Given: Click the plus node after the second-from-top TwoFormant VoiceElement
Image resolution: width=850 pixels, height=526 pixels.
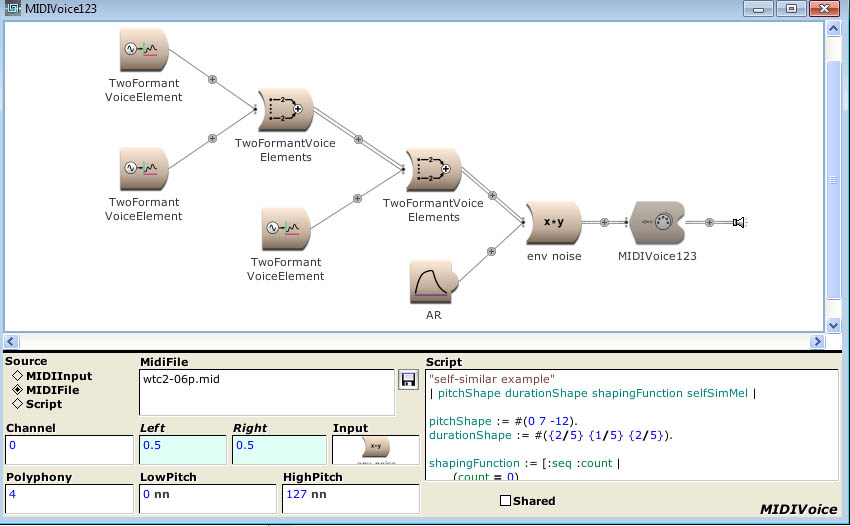Looking at the screenshot, I should tap(212, 139).
